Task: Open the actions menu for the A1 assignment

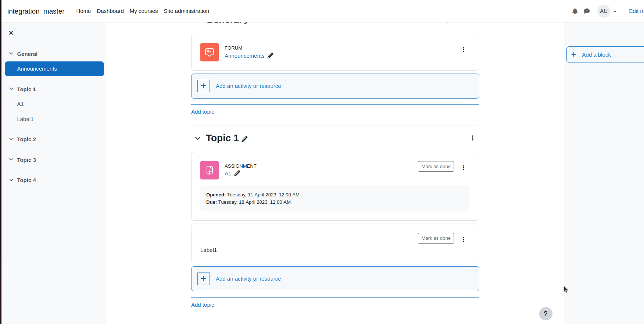Action: pyautogui.click(x=463, y=168)
